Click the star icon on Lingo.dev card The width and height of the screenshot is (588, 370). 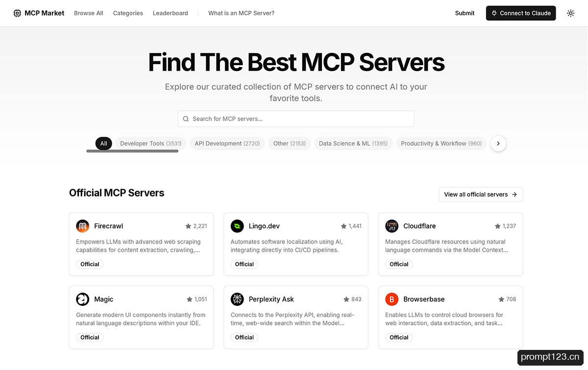pyautogui.click(x=343, y=226)
